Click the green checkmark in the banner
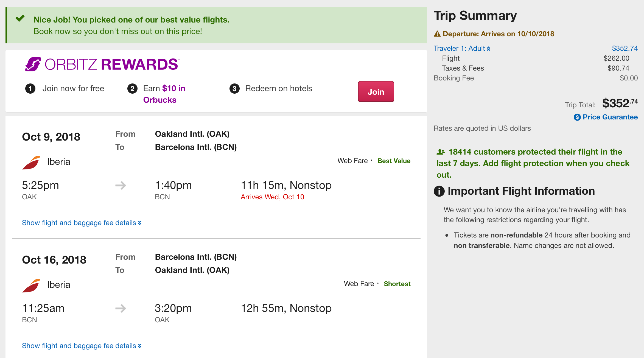644x358 pixels. [20, 18]
